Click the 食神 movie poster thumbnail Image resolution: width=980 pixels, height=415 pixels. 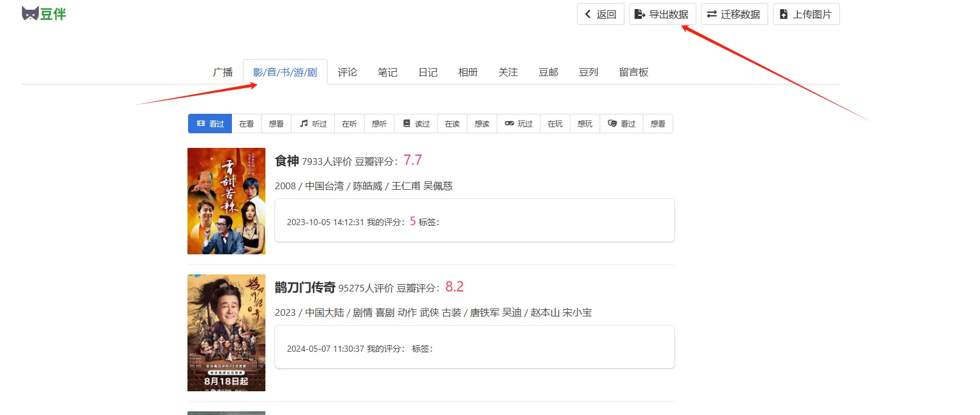point(226,201)
